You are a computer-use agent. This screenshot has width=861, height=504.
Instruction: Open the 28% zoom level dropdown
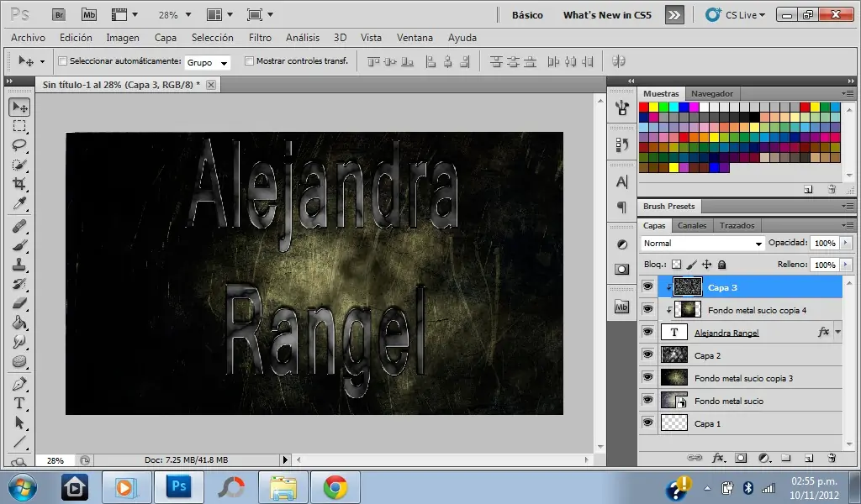point(176,13)
